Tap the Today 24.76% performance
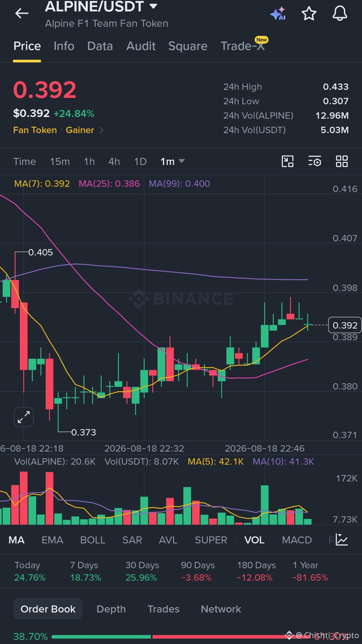Image resolution: width=362 pixels, height=644 pixels. click(x=29, y=571)
